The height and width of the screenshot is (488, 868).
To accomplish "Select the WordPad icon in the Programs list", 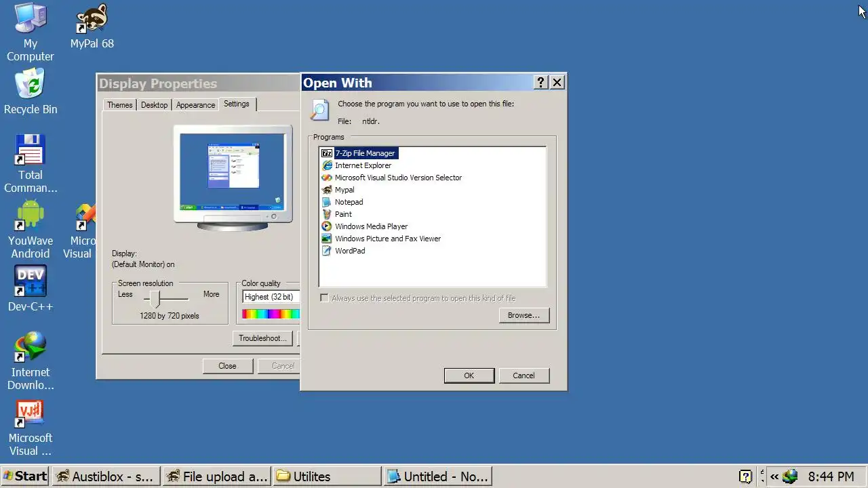I will (x=327, y=251).
